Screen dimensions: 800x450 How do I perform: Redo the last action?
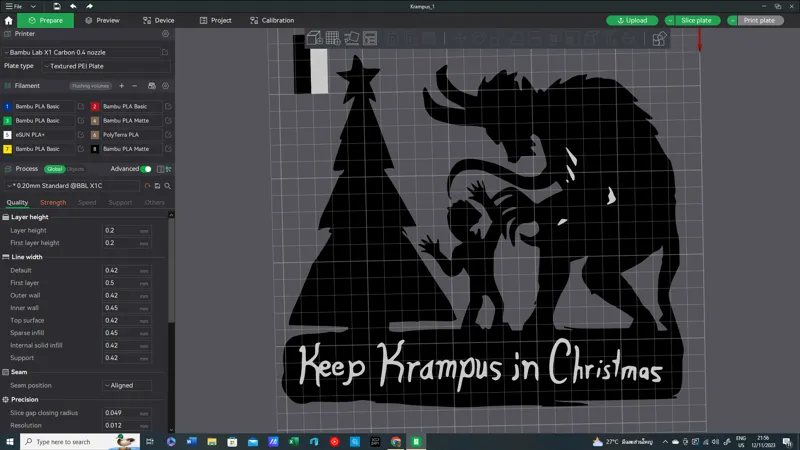click(x=89, y=6)
